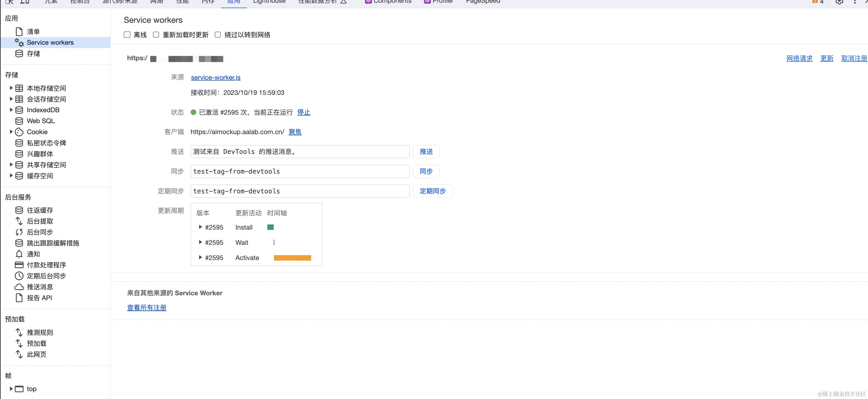Image resolution: width=868 pixels, height=399 pixels.
Task: Click the 取消注册 unregister link
Action: (x=853, y=58)
